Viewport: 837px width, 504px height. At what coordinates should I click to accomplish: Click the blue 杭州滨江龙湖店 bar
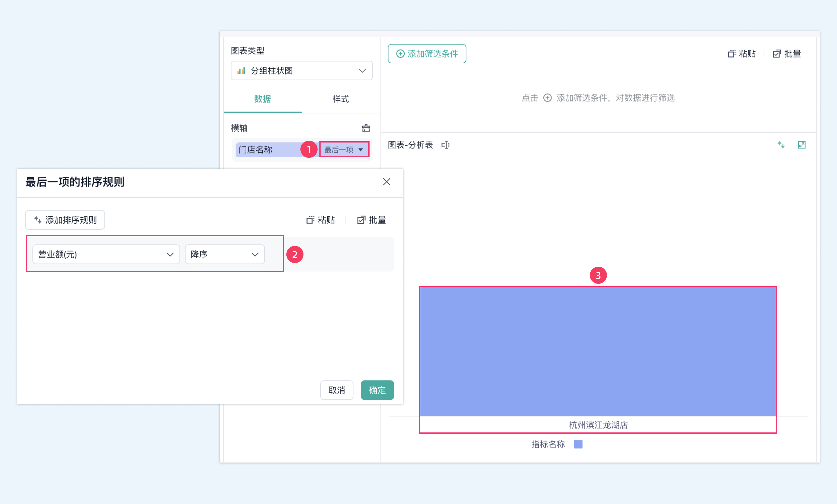pos(598,352)
